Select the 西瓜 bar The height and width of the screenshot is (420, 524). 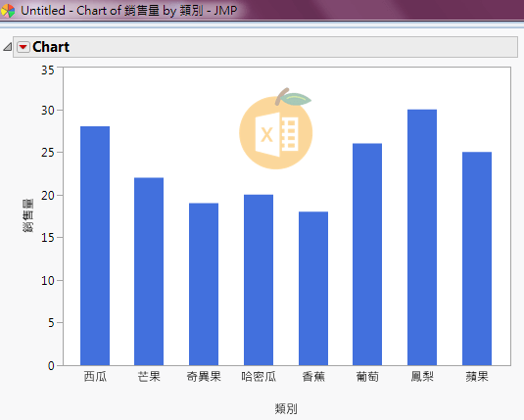tap(95, 246)
